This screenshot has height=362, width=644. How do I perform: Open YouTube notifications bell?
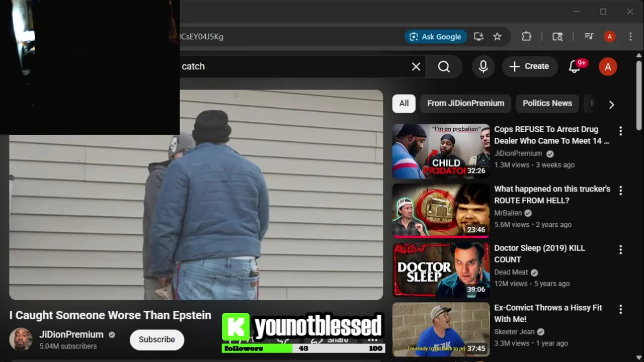pyautogui.click(x=575, y=66)
